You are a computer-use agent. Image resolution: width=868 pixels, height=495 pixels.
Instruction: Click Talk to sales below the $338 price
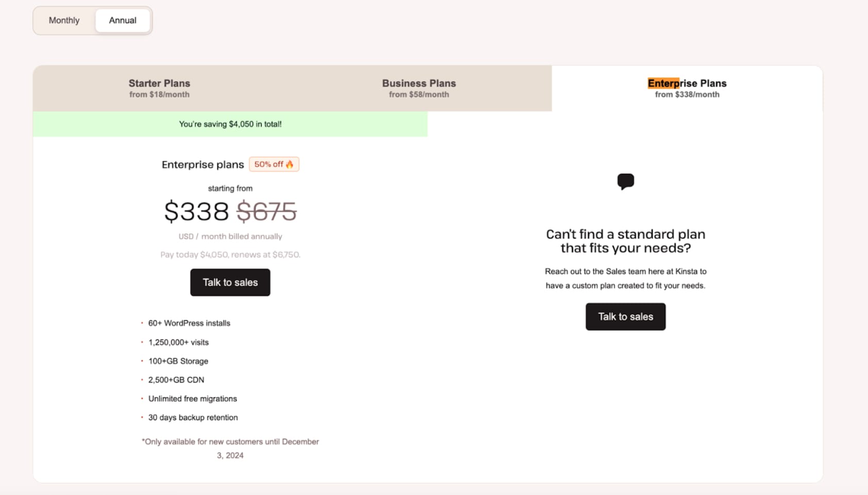click(230, 282)
